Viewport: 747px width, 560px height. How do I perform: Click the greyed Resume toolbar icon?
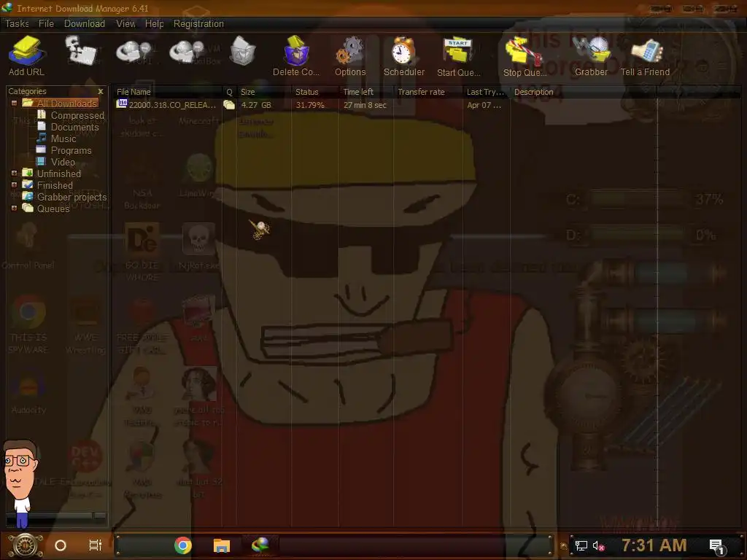tap(81, 50)
